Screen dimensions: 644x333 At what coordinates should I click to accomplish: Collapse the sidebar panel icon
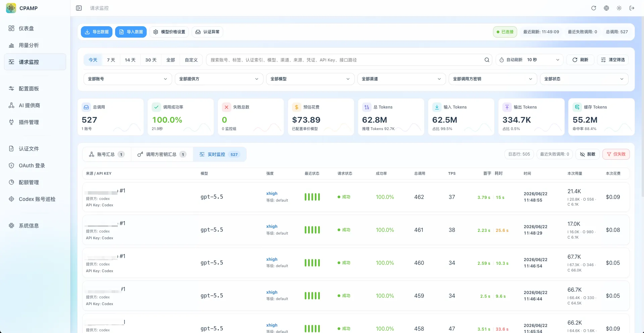(79, 8)
